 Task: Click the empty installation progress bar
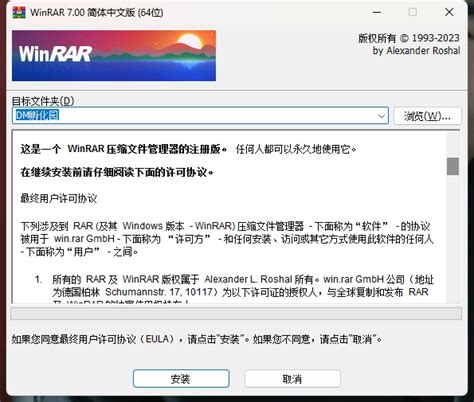(236, 314)
